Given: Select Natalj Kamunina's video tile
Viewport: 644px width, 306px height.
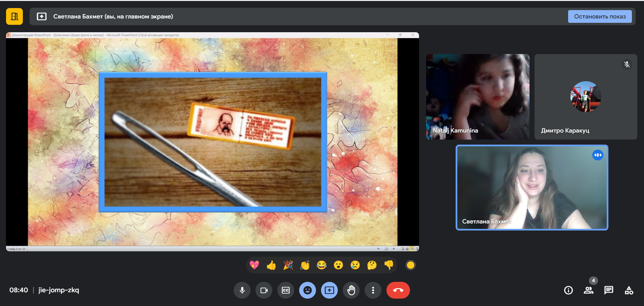Looking at the screenshot, I should 477,97.
